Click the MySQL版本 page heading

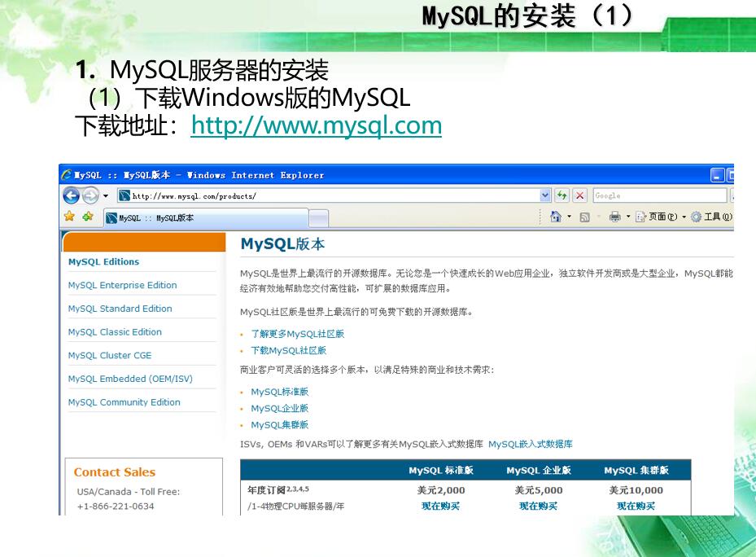click(282, 243)
